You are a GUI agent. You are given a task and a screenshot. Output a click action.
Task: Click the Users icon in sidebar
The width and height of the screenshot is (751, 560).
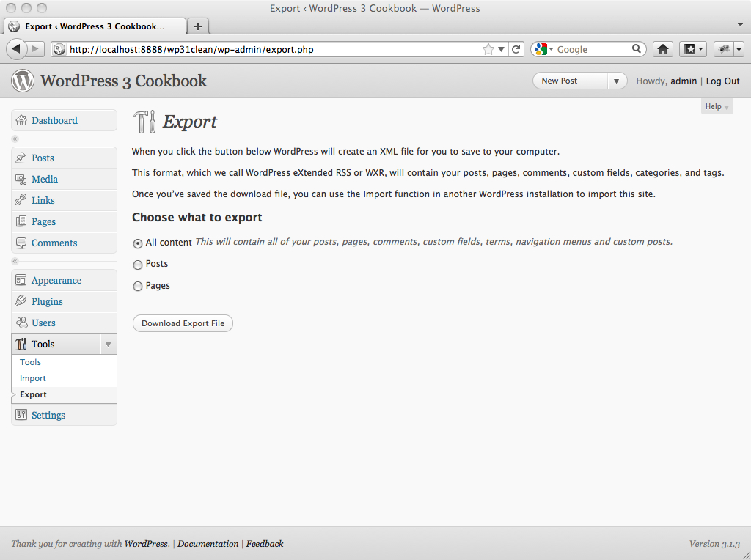pyautogui.click(x=21, y=322)
